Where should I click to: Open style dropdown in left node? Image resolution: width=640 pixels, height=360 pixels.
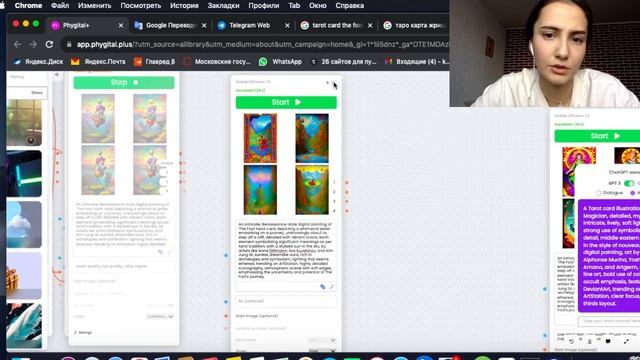coord(160,316)
